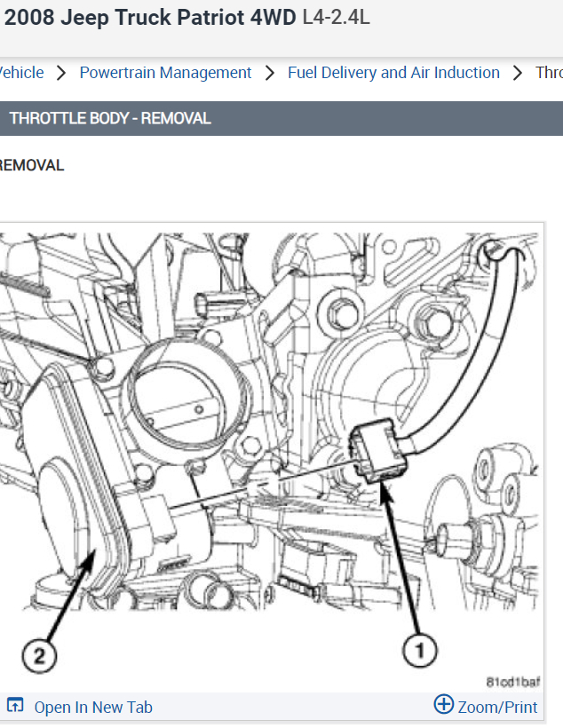Image resolution: width=563 pixels, height=728 pixels.
Task: Click the chevron after Powertrain Management
Action: tap(269, 74)
